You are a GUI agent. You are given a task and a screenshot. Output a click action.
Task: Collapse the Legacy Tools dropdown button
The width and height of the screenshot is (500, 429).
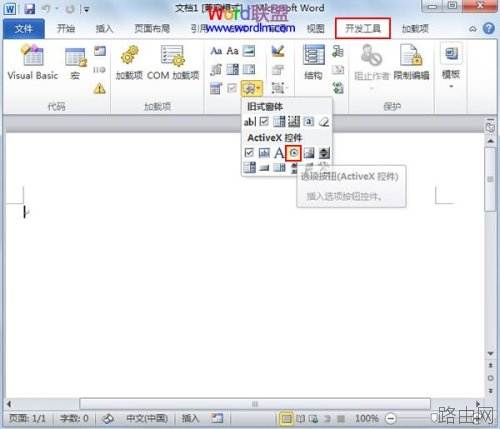click(x=252, y=88)
